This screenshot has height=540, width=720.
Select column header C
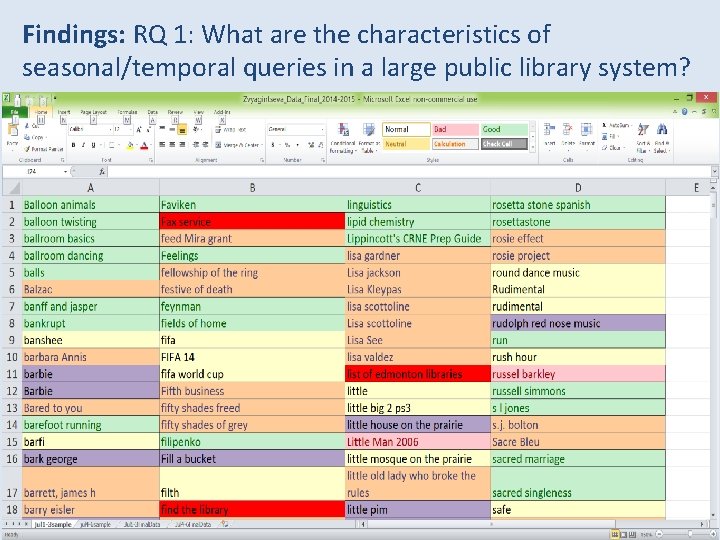(417, 188)
